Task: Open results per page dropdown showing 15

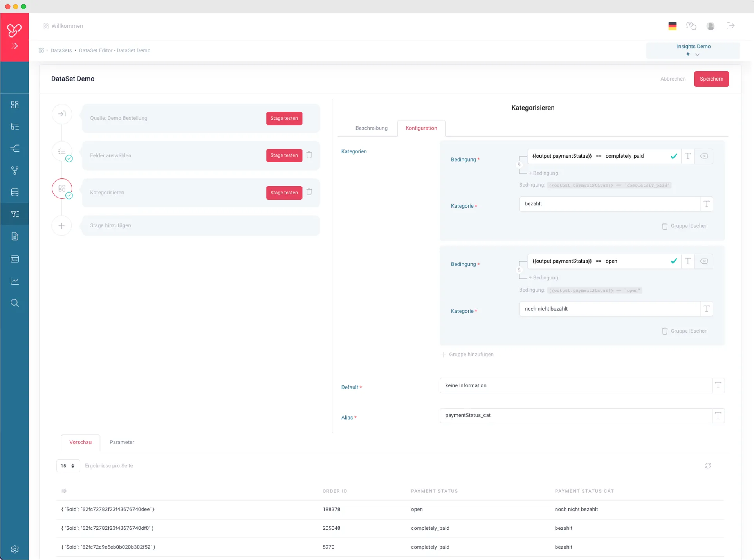Action: click(68, 466)
